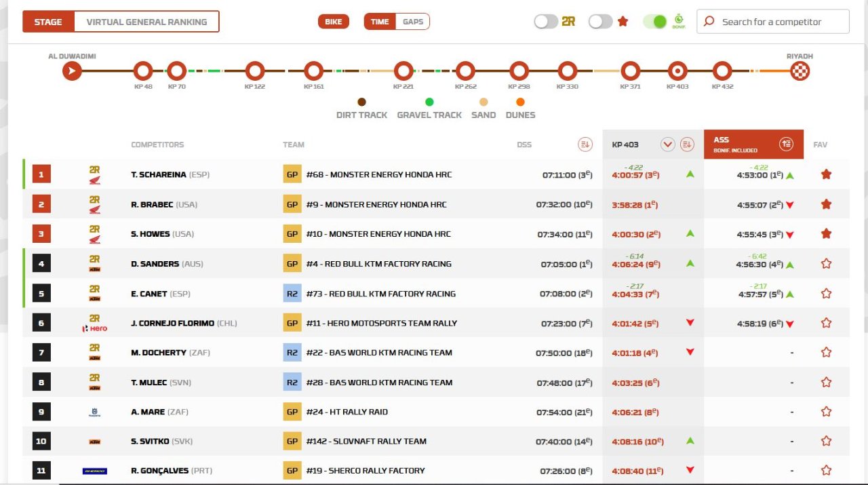This screenshot has height=485, width=868.
Task: Turn on favourites-only toggle
Action: tap(600, 22)
